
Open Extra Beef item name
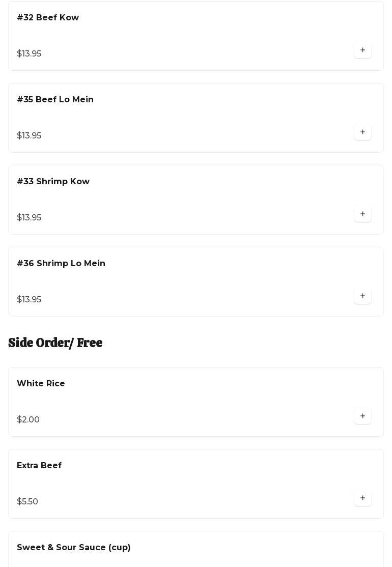(39, 466)
